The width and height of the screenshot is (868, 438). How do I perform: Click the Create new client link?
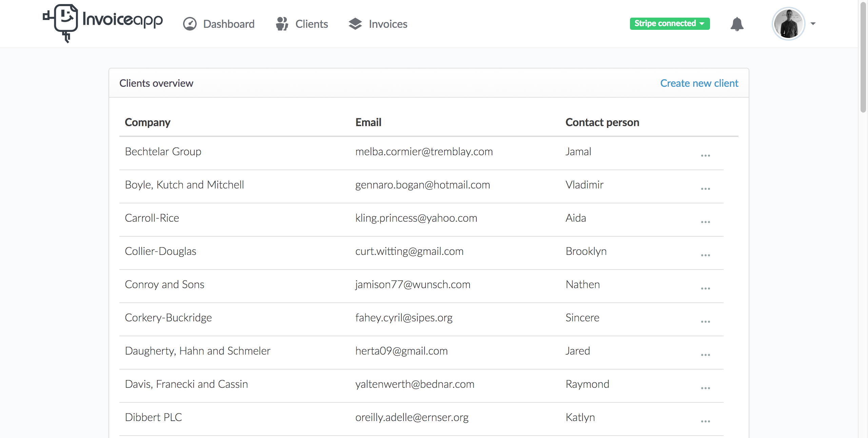click(x=699, y=83)
